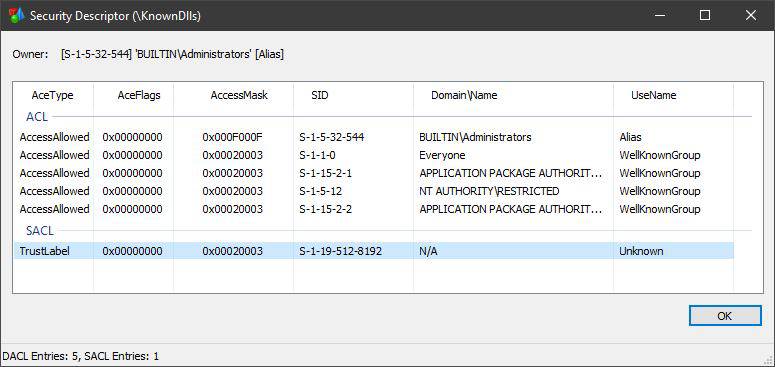Select the S-1-15-2-2 entry row
Screen dimensions: 775x367
[374, 209]
